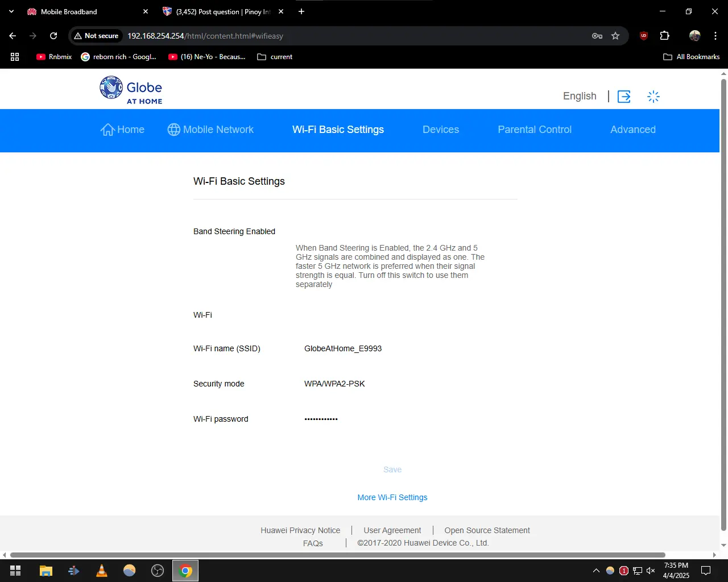Open the taskbar clock and calendar

point(676,571)
